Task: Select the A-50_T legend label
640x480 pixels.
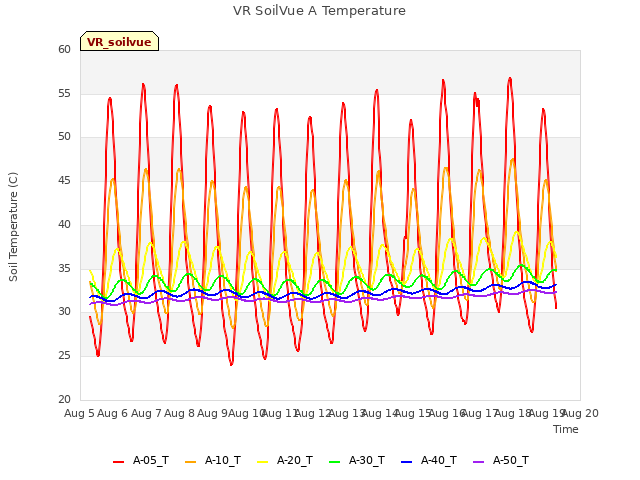Action: [x=511, y=461]
